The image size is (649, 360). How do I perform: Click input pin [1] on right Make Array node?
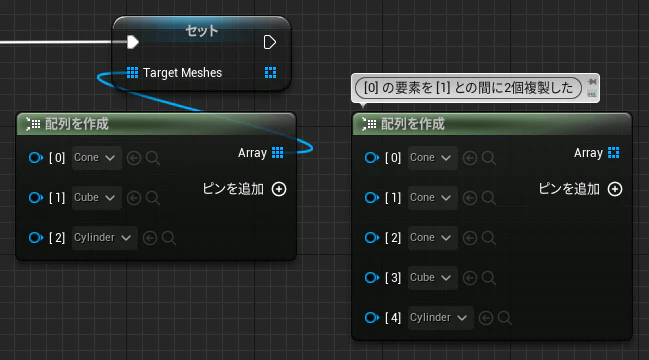coord(372,197)
